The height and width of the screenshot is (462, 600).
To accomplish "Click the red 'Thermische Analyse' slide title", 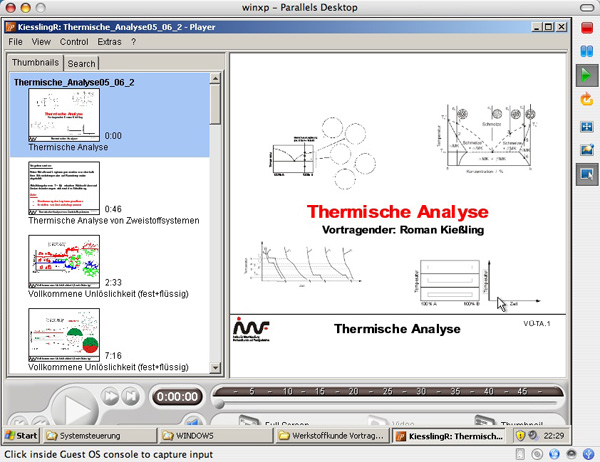I will [398, 212].
